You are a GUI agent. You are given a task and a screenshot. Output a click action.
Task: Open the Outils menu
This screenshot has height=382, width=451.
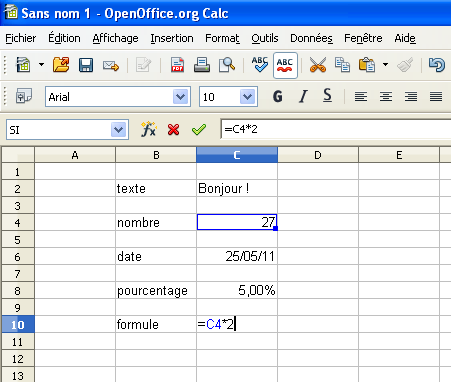(x=265, y=38)
